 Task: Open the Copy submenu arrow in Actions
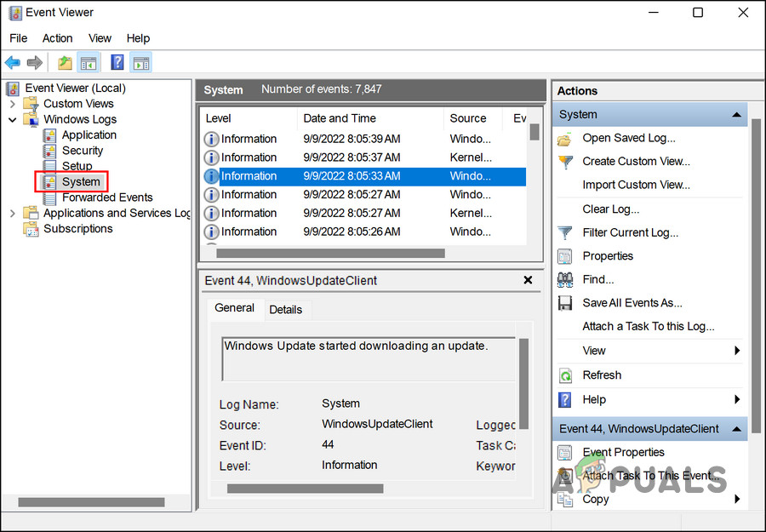click(x=737, y=500)
